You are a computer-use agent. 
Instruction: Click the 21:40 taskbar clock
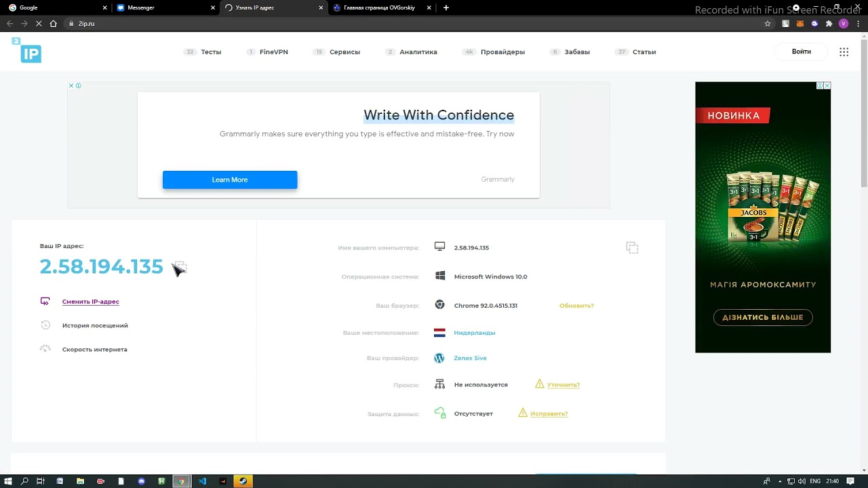833,481
